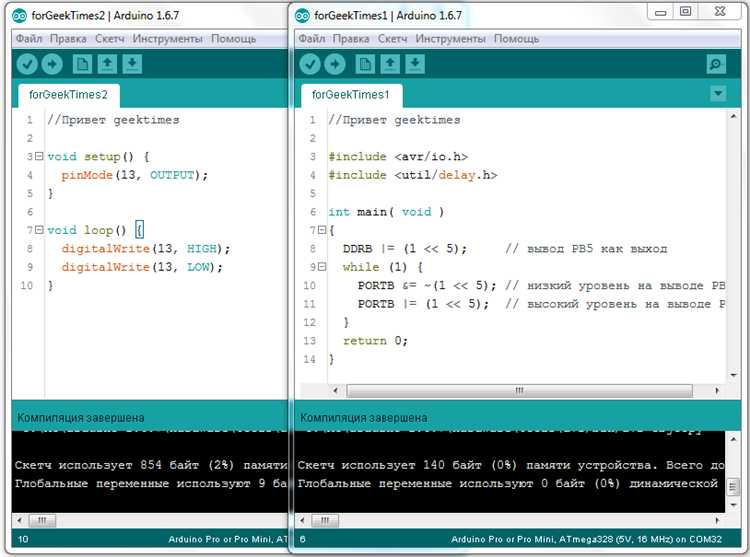Open Serial Monitor magnifier icon

point(716,64)
